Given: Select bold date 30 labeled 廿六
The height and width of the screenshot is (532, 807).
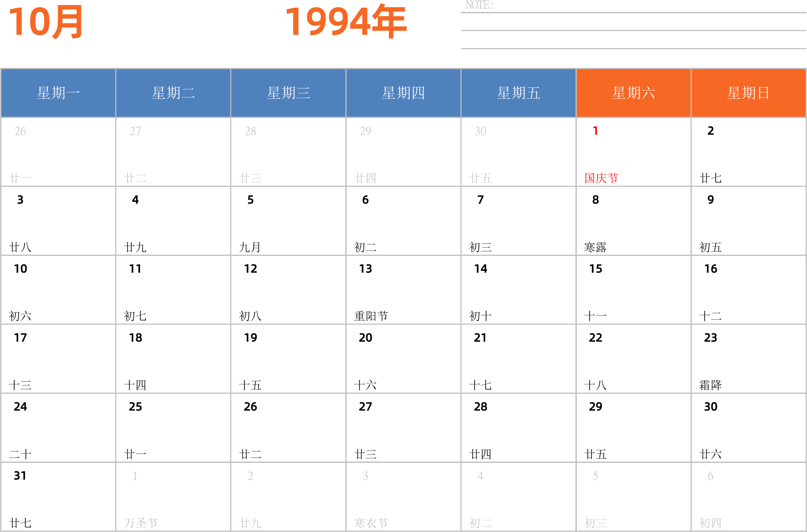Looking at the screenshot, I should (x=711, y=407).
